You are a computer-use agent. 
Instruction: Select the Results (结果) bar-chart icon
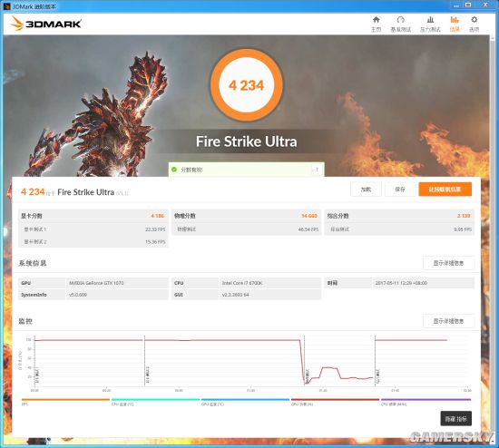pyautogui.click(x=455, y=20)
